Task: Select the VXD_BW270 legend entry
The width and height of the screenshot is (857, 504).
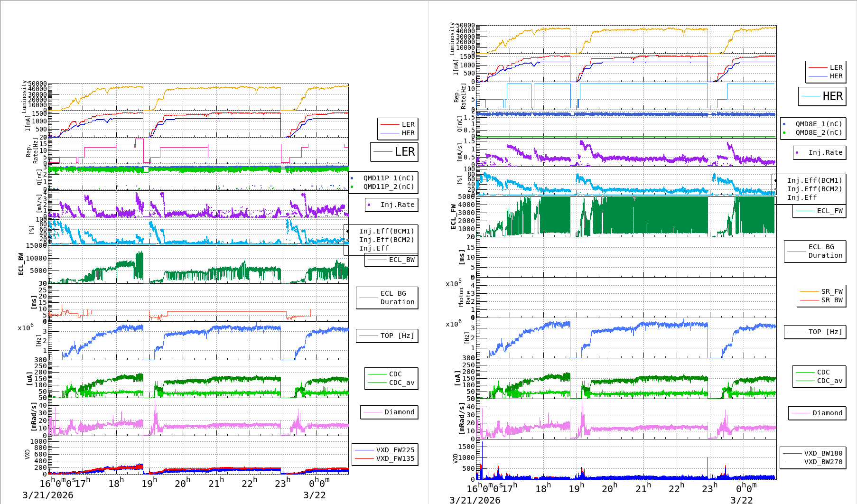Action: click(822, 462)
